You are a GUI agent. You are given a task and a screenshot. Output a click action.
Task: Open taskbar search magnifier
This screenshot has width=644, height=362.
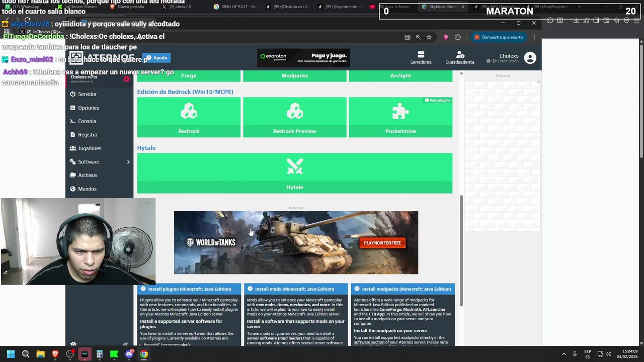[x=26, y=354]
